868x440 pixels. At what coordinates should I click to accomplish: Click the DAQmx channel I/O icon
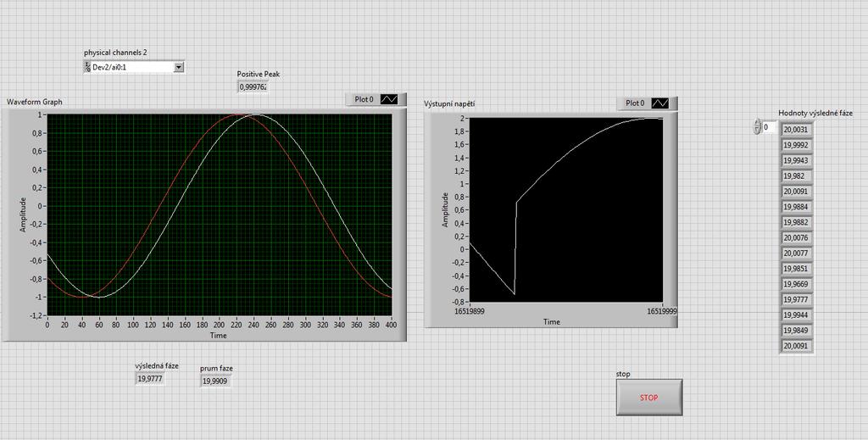pyautogui.click(x=87, y=67)
